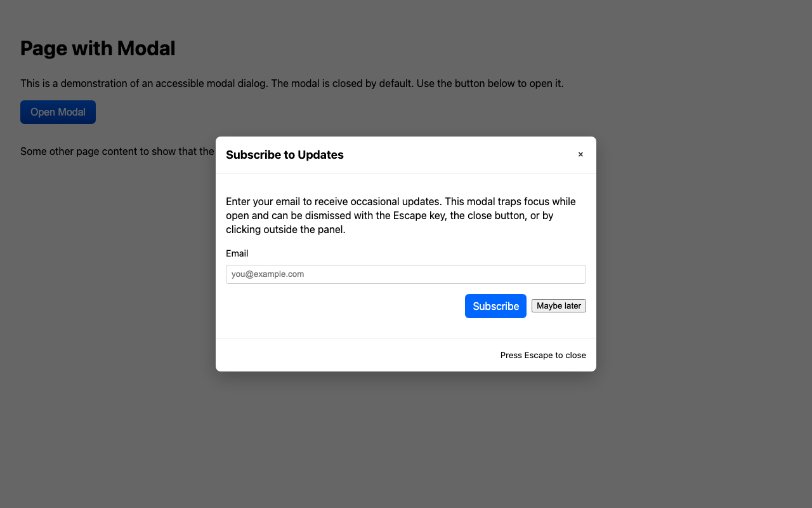The height and width of the screenshot is (508, 812).
Task: Click the Press Escape to close footer text
Action: coord(543,355)
